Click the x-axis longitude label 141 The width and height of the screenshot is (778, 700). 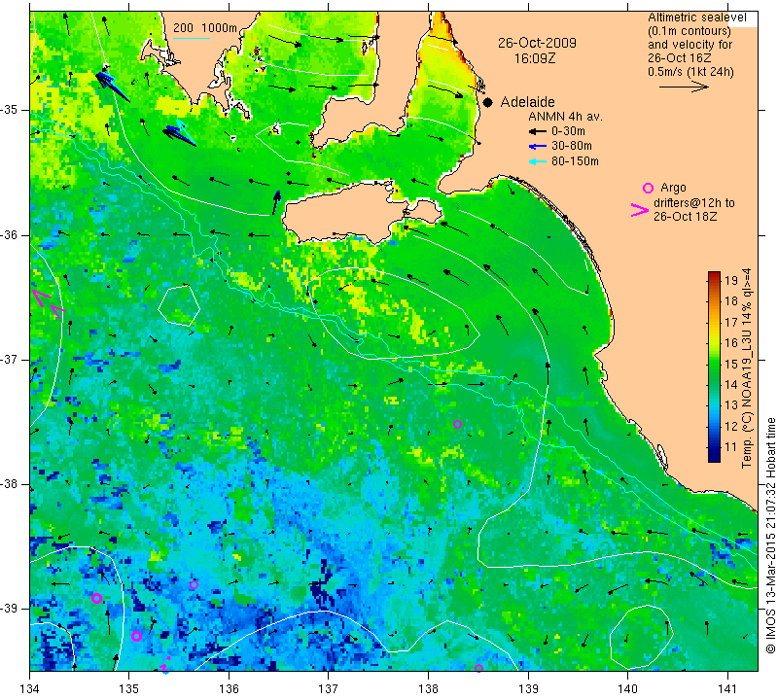coord(727,689)
